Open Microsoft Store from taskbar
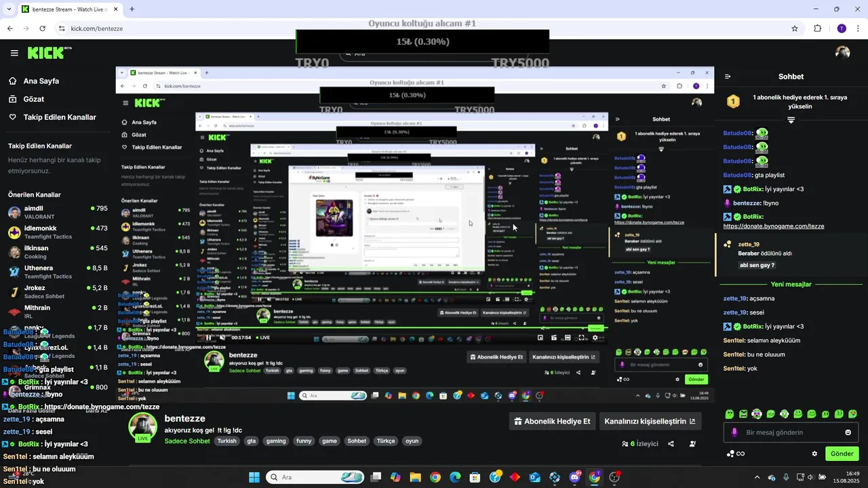Viewport: 868px width, 488px height. pyautogui.click(x=475, y=477)
